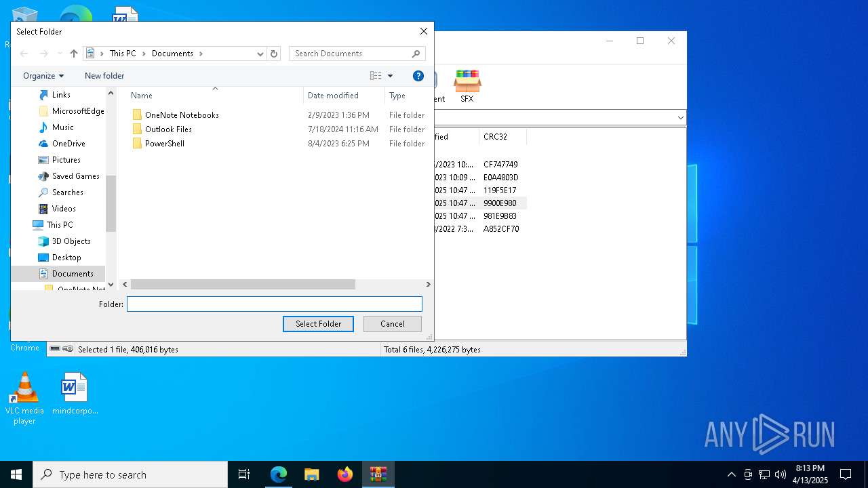Click the Task View taskbar icon

pos(244,474)
